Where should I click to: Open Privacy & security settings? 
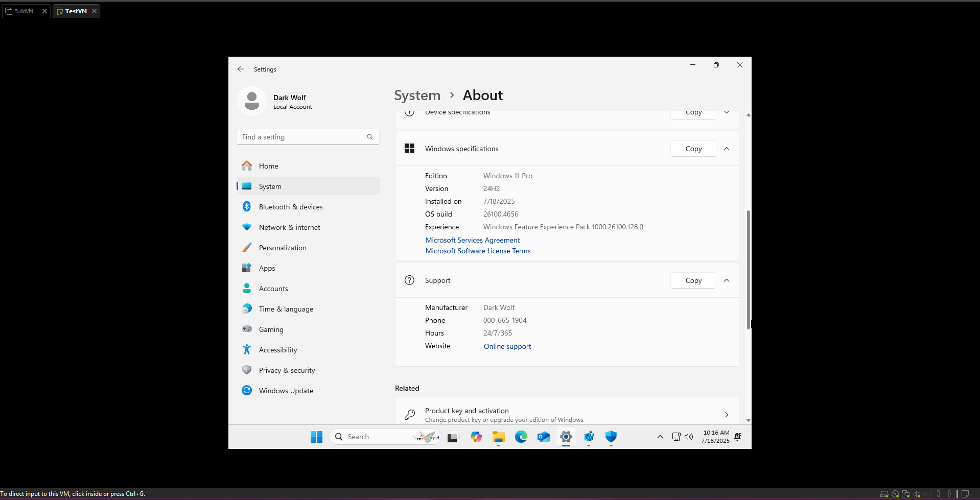click(308, 370)
